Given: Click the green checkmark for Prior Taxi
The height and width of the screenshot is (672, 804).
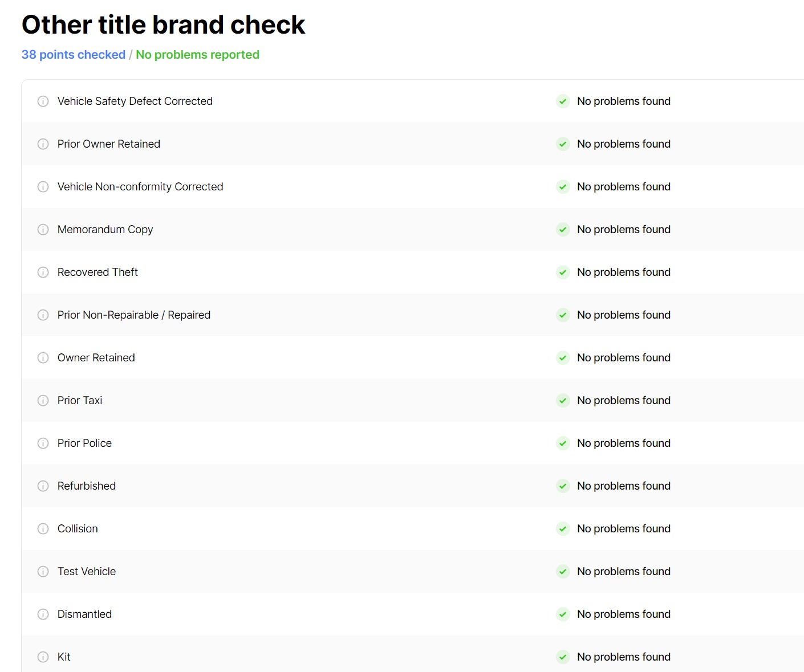Looking at the screenshot, I should coord(563,401).
